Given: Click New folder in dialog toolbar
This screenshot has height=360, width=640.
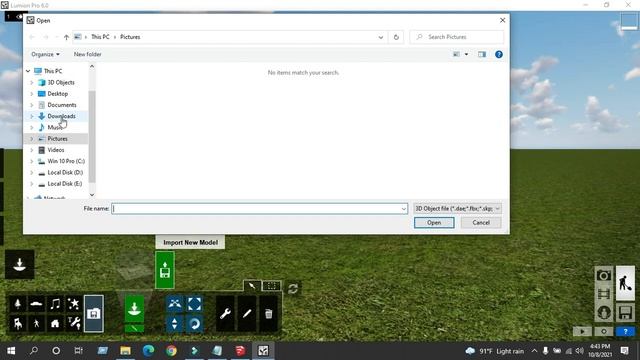Looking at the screenshot, I should [x=87, y=54].
